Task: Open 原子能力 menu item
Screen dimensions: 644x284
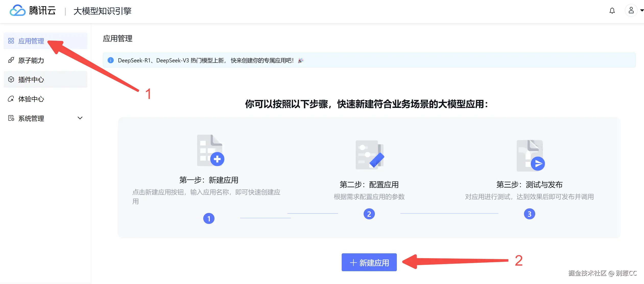Action: pyautogui.click(x=31, y=60)
